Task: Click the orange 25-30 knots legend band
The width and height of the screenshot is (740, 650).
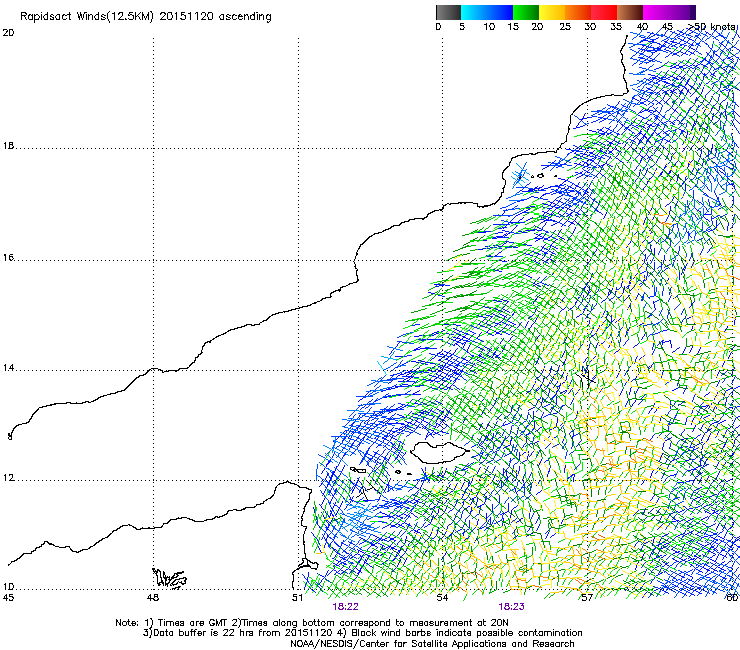Action: click(x=578, y=12)
